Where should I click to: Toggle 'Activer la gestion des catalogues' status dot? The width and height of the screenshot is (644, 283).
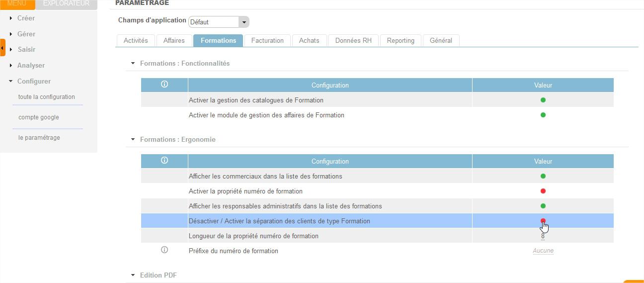pyautogui.click(x=543, y=100)
